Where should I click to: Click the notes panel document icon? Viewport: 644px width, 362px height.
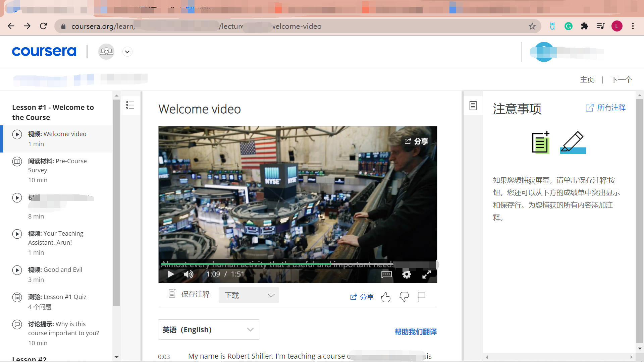coord(473,105)
